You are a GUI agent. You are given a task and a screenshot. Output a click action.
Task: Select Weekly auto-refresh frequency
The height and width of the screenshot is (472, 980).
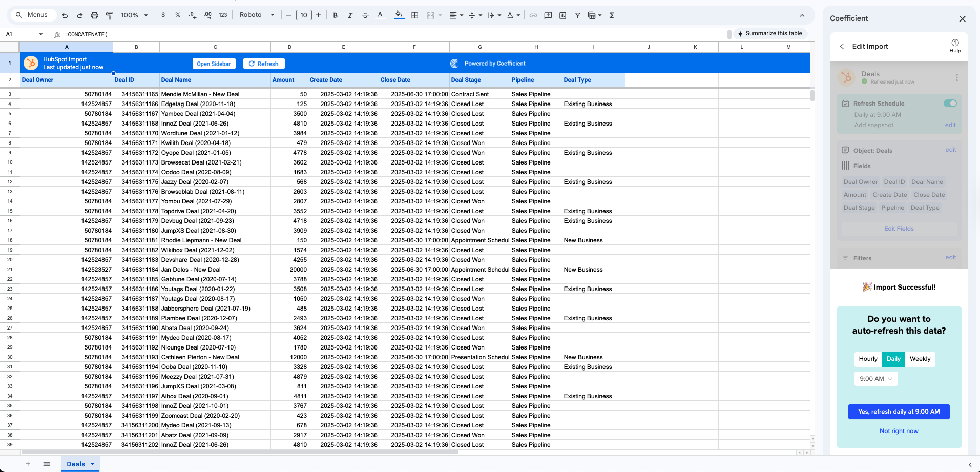point(920,359)
